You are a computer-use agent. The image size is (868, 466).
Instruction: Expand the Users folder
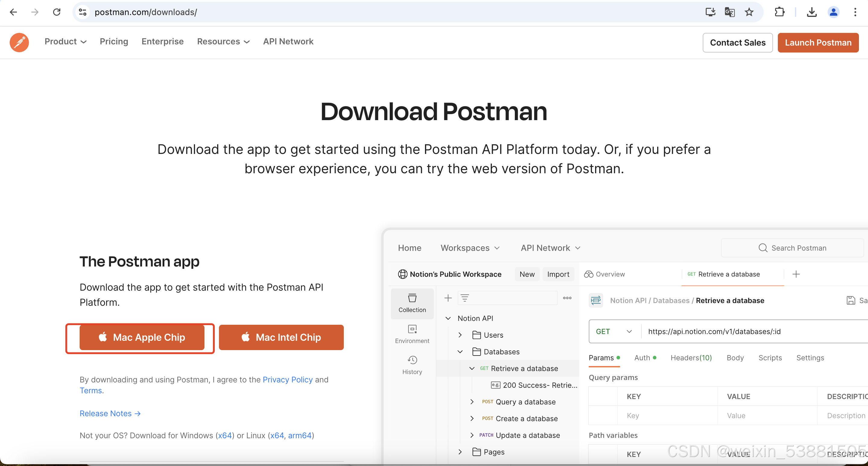460,335
